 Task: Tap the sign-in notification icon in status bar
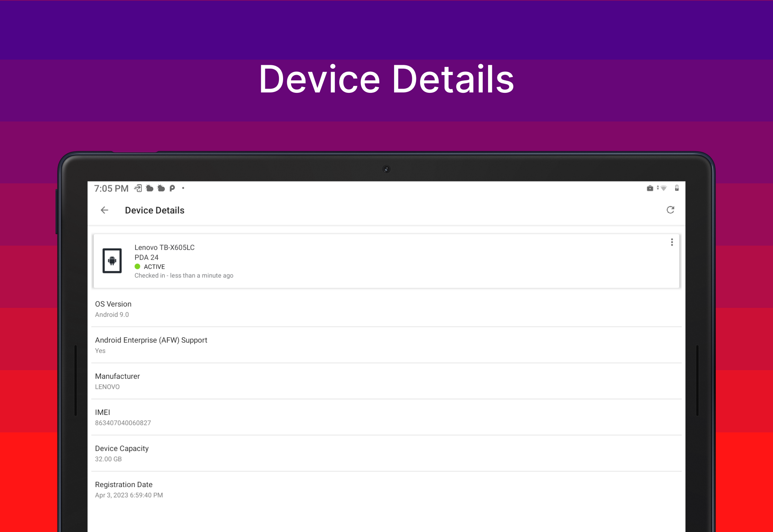coord(138,188)
